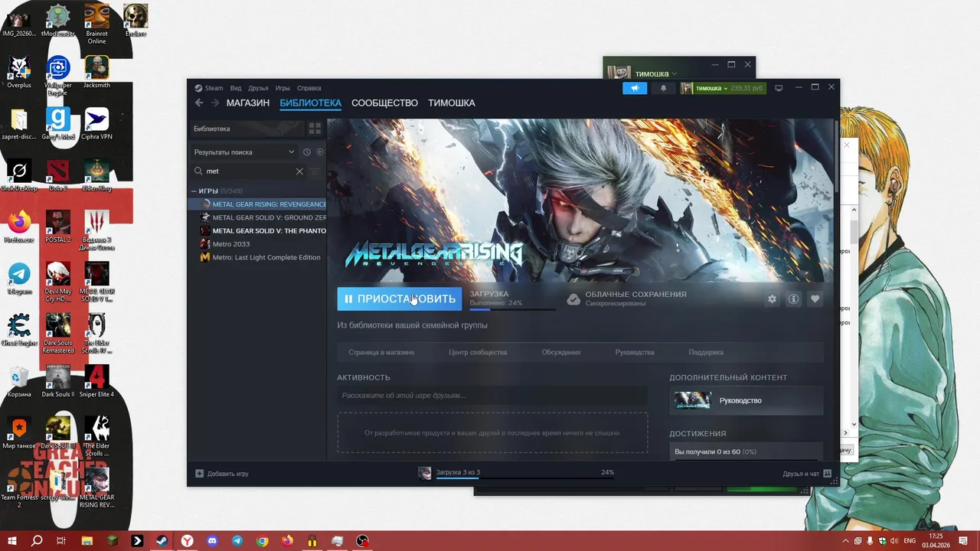980x551 pixels.
Task: Open OBS Studio from the taskbar
Action: (362, 541)
